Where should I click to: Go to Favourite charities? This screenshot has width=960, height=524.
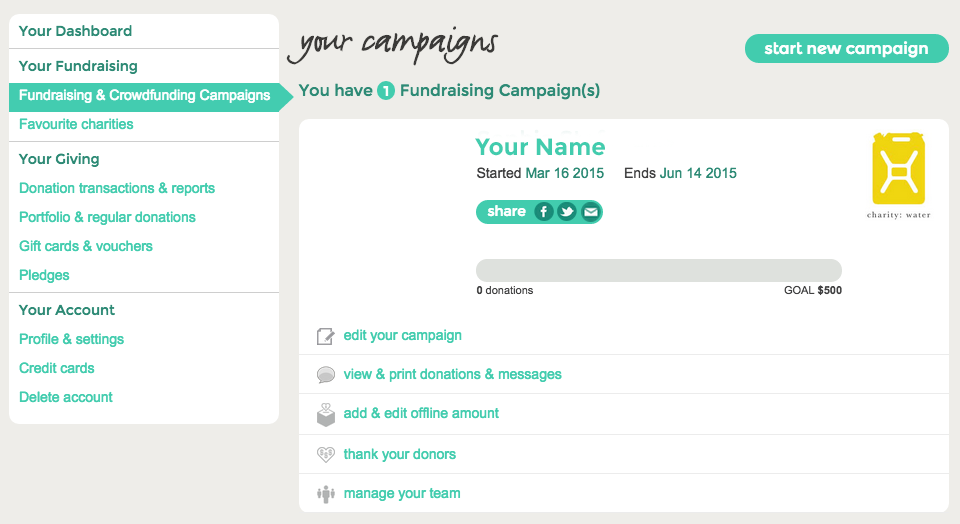(x=76, y=124)
